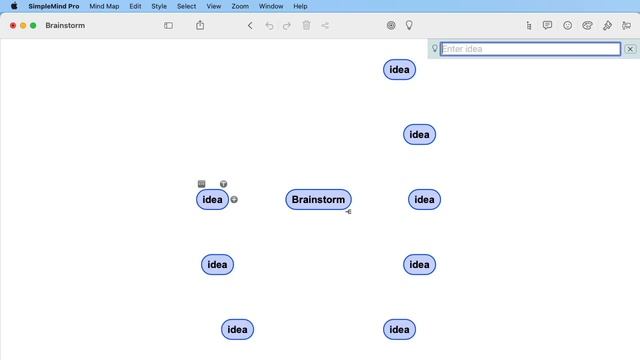This screenshot has width=640, height=360.
Task: Click the target focus icon in toolbar
Action: tap(391, 25)
